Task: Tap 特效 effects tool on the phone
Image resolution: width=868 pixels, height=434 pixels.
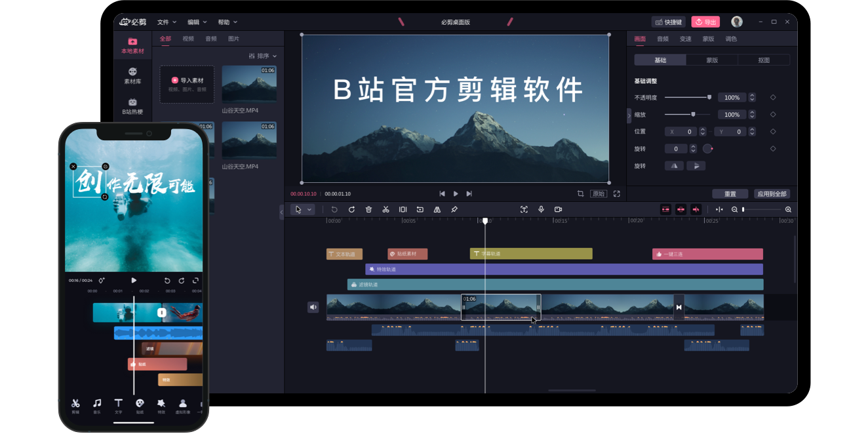Action: [161, 406]
